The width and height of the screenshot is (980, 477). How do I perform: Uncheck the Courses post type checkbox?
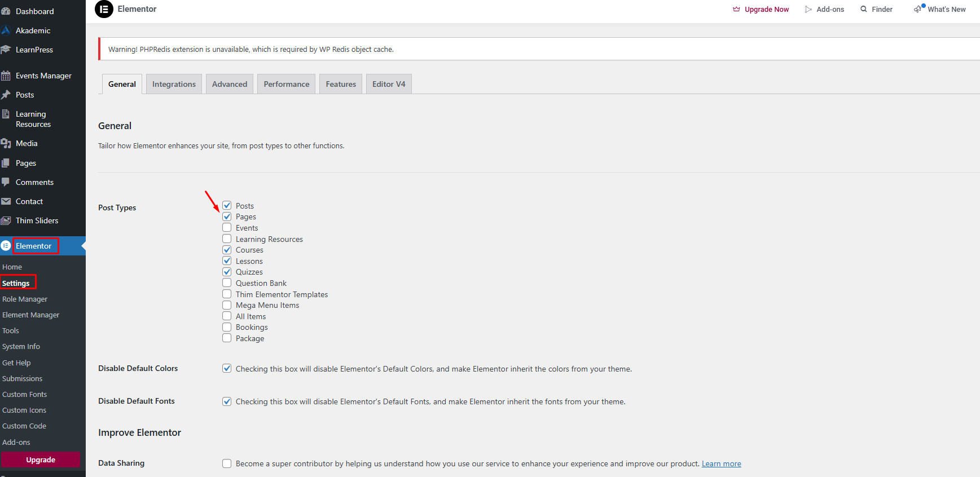[227, 250]
